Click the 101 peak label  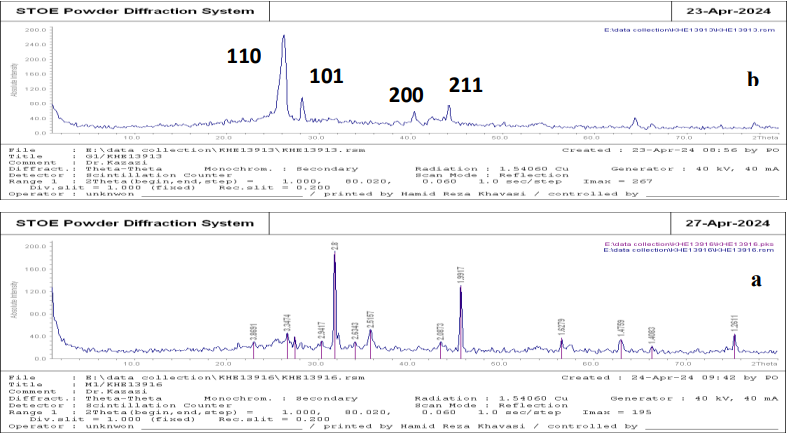click(326, 76)
